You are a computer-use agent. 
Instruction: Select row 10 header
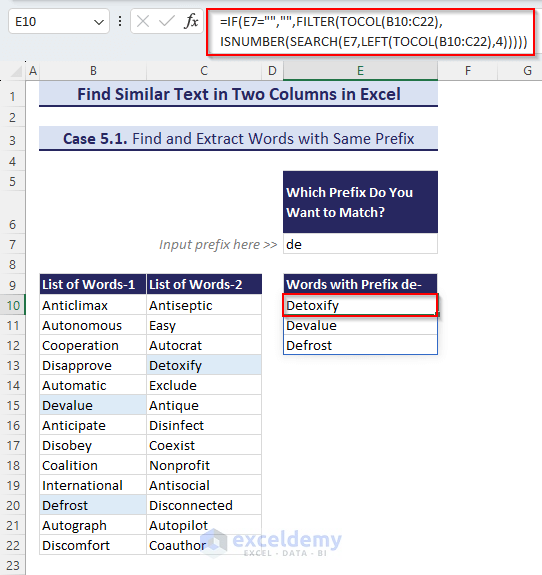pyautogui.click(x=13, y=305)
